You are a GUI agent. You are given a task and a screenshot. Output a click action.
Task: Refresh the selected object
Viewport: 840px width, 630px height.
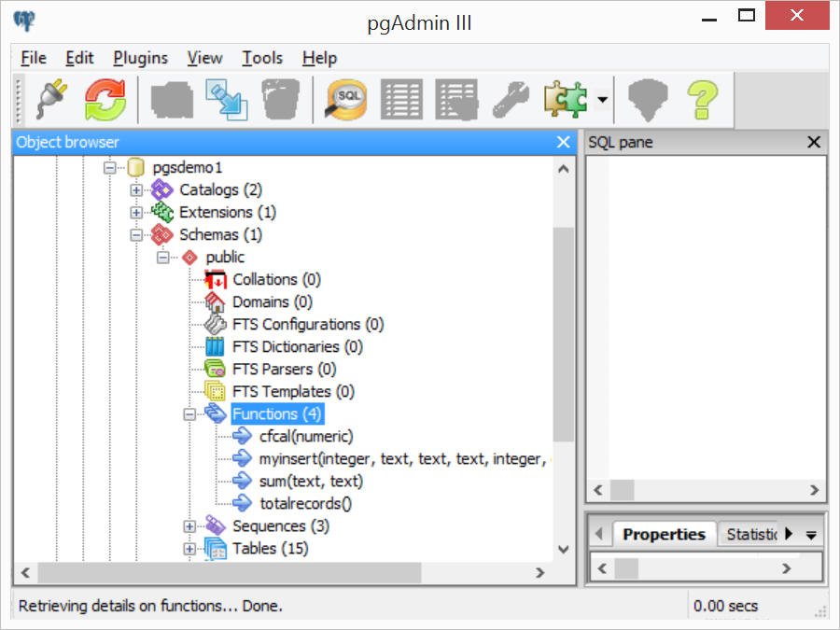click(105, 99)
